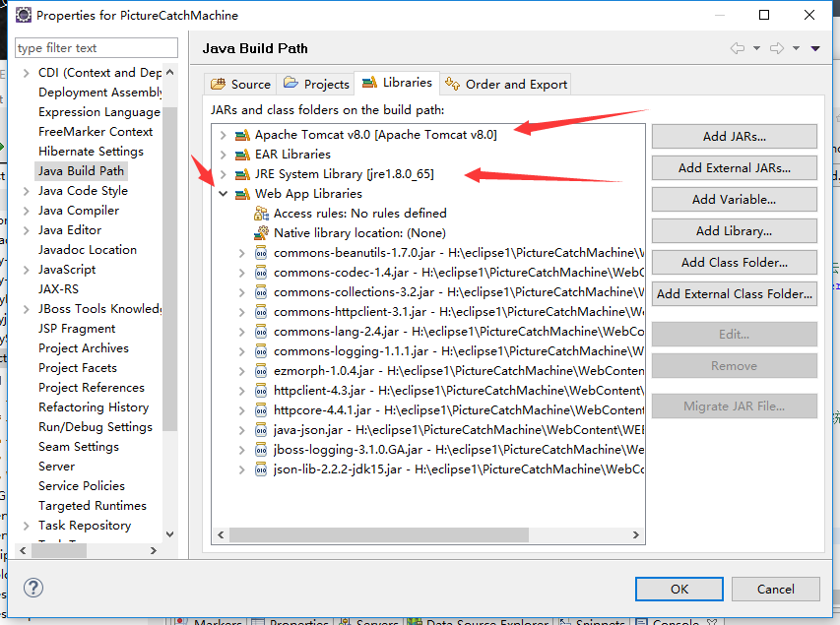Select Java Build Path in sidebar
Viewport: 840px width, 625px height.
pyautogui.click(x=82, y=171)
